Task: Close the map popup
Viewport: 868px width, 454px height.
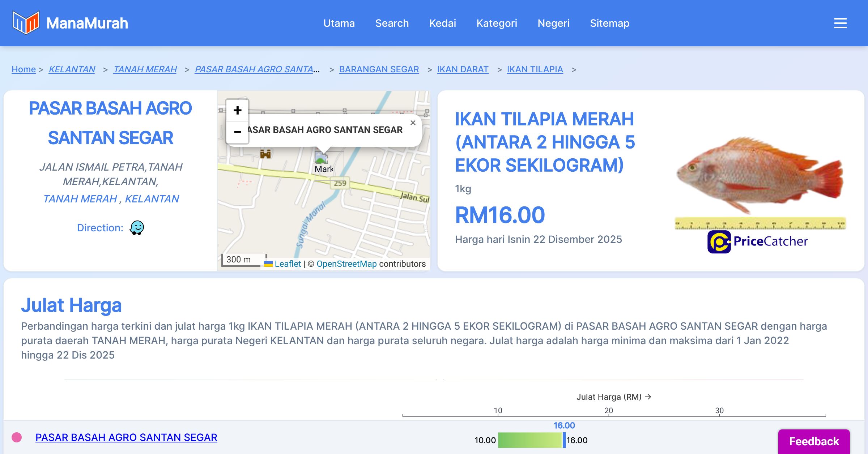Action: (413, 123)
